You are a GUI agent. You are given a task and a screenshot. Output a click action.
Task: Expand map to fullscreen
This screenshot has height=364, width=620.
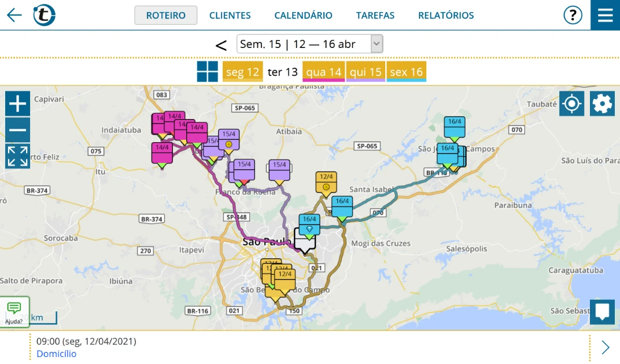[x=18, y=157]
